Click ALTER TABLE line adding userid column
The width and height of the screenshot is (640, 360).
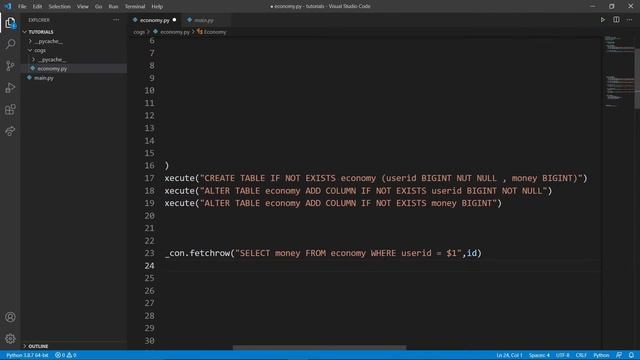tap(358, 191)
